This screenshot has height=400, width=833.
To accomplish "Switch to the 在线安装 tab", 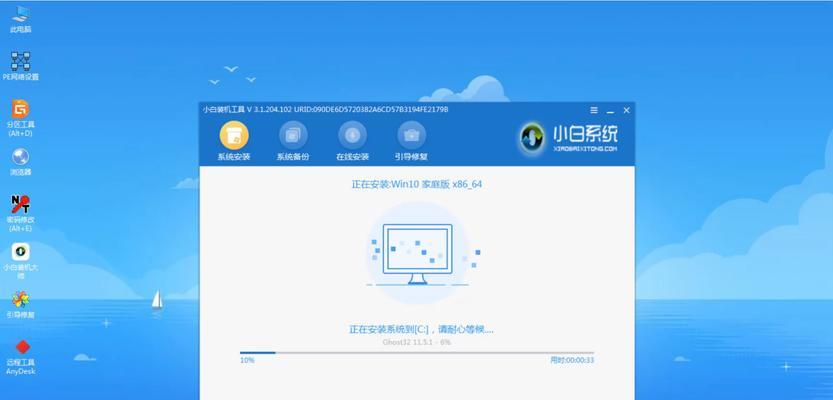I will tap(352, 141).
